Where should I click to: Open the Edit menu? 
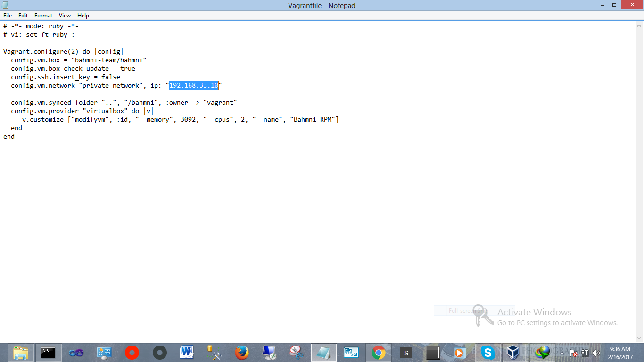pyautogui.click(x=23, y=16)
